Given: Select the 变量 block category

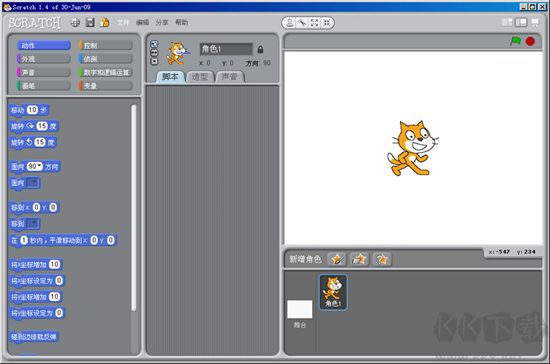Looking at the screenshot, I should coord(106,86).
